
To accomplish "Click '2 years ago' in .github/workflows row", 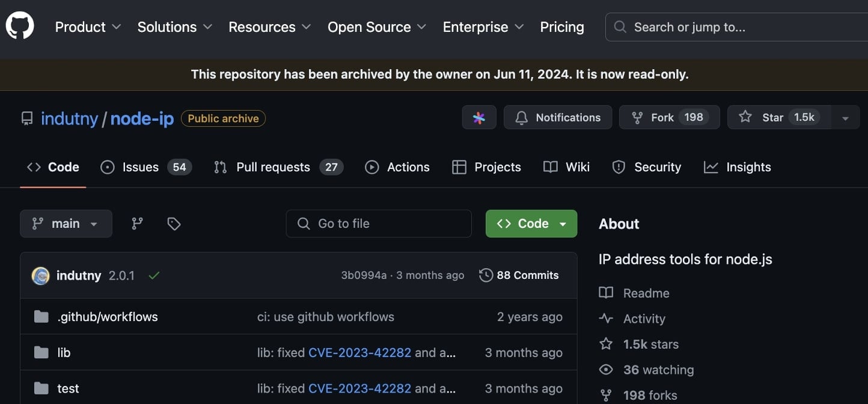I will 530,317.
